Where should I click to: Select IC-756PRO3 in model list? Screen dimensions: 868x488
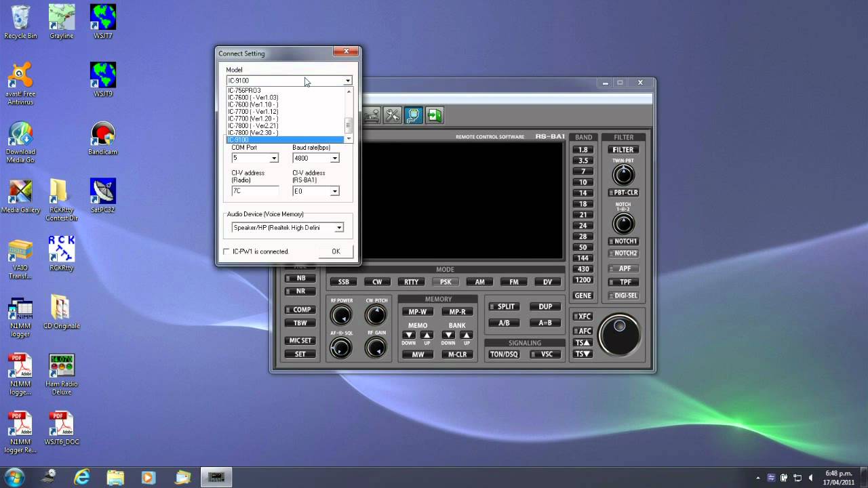(x=285, y=90)
